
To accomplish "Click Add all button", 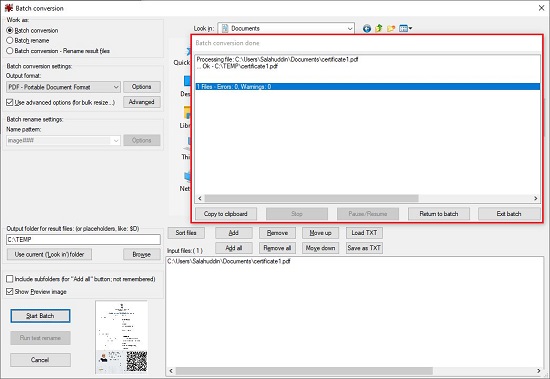I will [234, 248].
